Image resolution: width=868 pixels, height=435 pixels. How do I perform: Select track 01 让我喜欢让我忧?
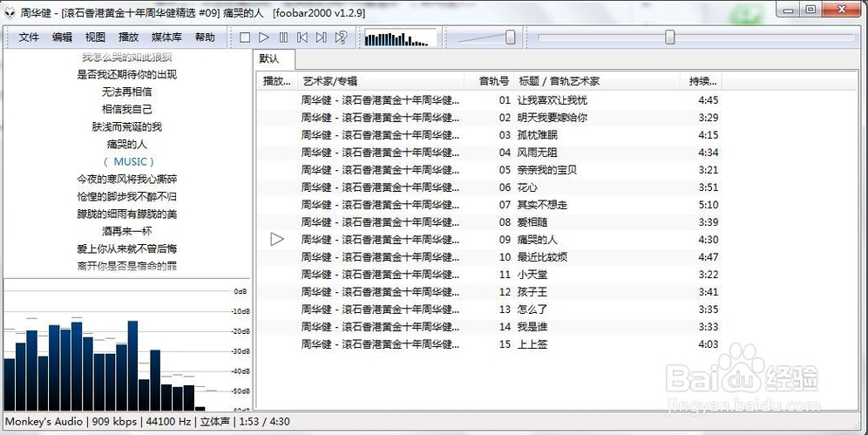pos(490,100)
